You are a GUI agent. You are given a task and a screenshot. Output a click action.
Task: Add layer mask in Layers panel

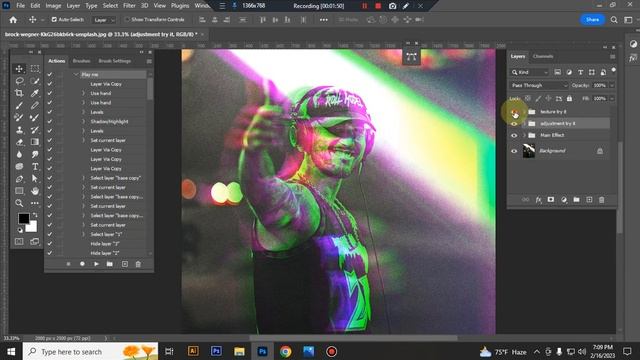[551, 200]
